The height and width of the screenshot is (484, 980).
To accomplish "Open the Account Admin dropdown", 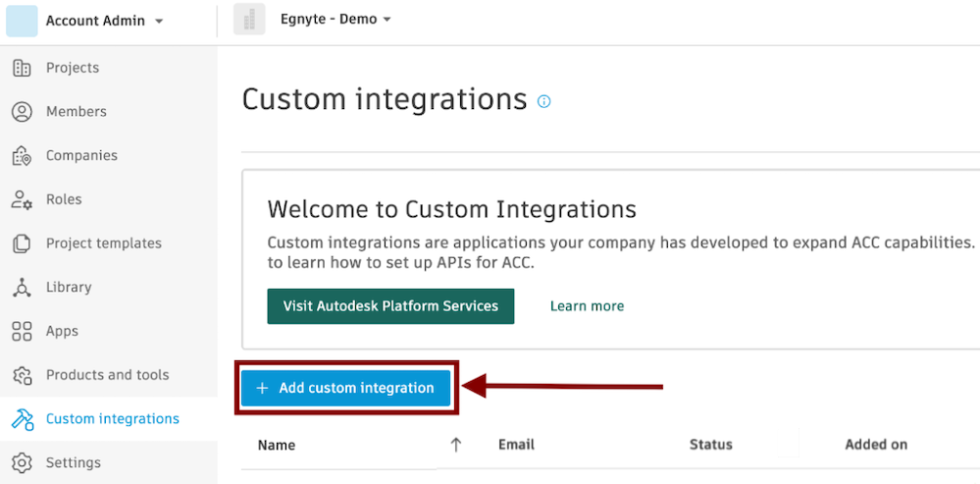I will [104, 21].
